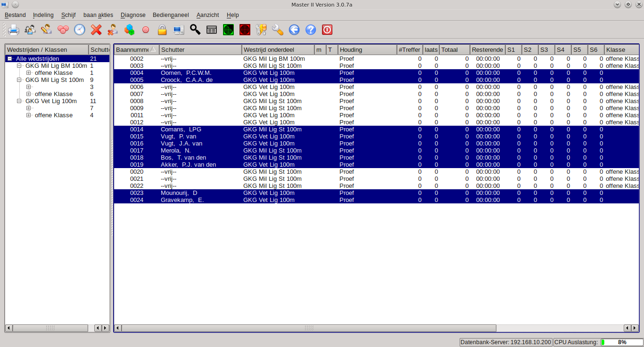Click the clock icon in toolbar

click(80, 30)
